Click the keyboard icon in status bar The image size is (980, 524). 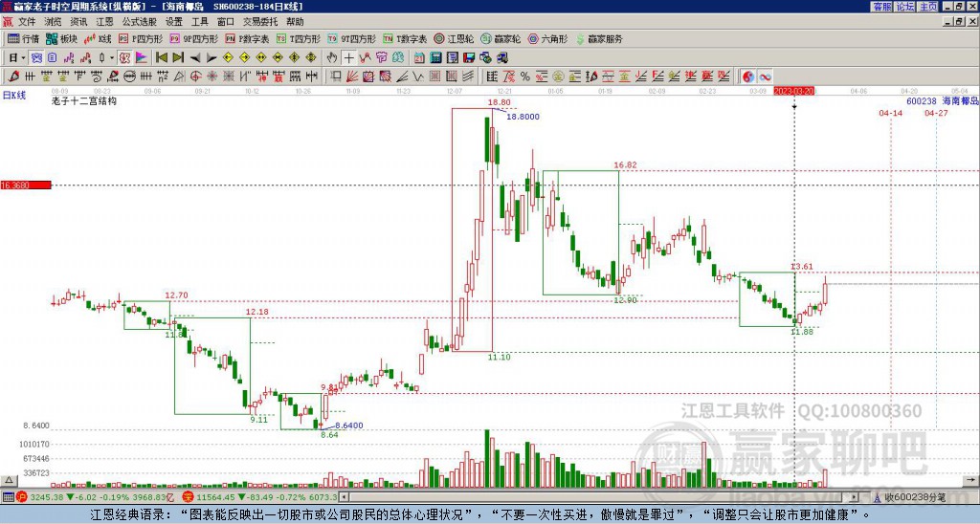(x=9, y=497)
